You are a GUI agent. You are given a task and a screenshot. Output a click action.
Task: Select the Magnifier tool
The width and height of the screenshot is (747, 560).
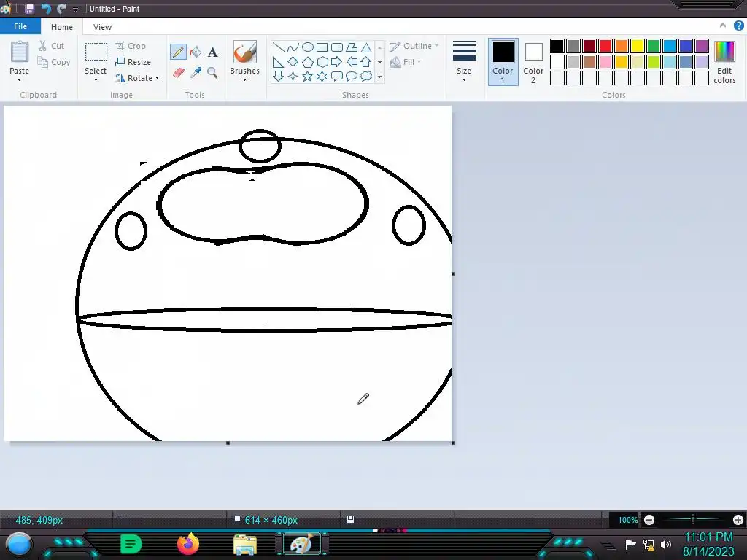[212, 72]
